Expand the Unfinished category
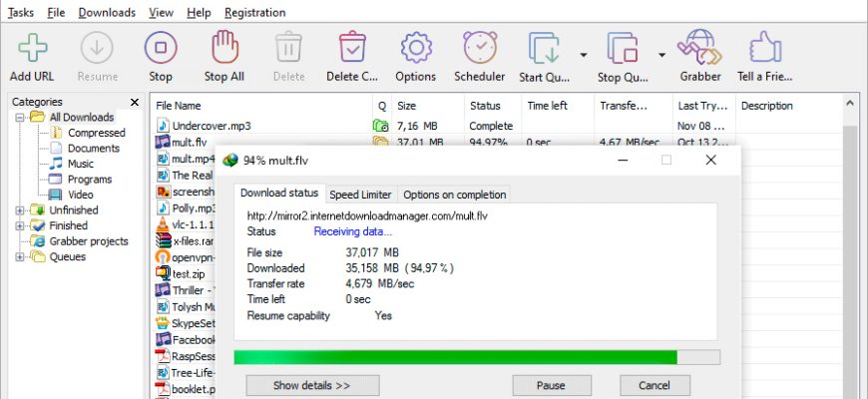The width and height of the screenshot is (868, 399). [20, 210]
